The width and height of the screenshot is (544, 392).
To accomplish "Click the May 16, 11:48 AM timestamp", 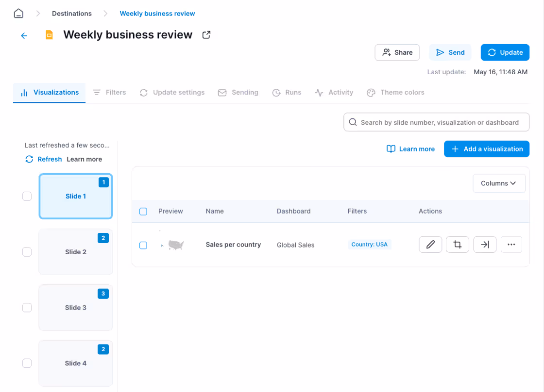I will (x=500, y=72).
